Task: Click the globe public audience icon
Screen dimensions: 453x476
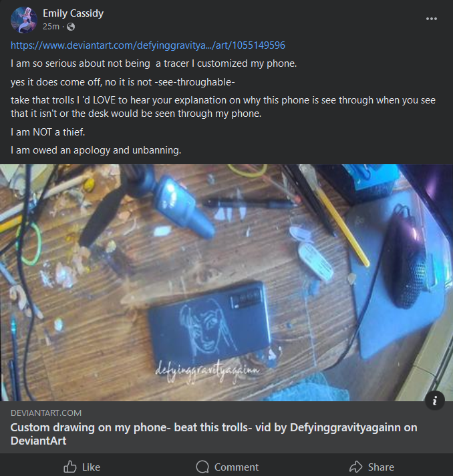Action: [x=71, y=27]
